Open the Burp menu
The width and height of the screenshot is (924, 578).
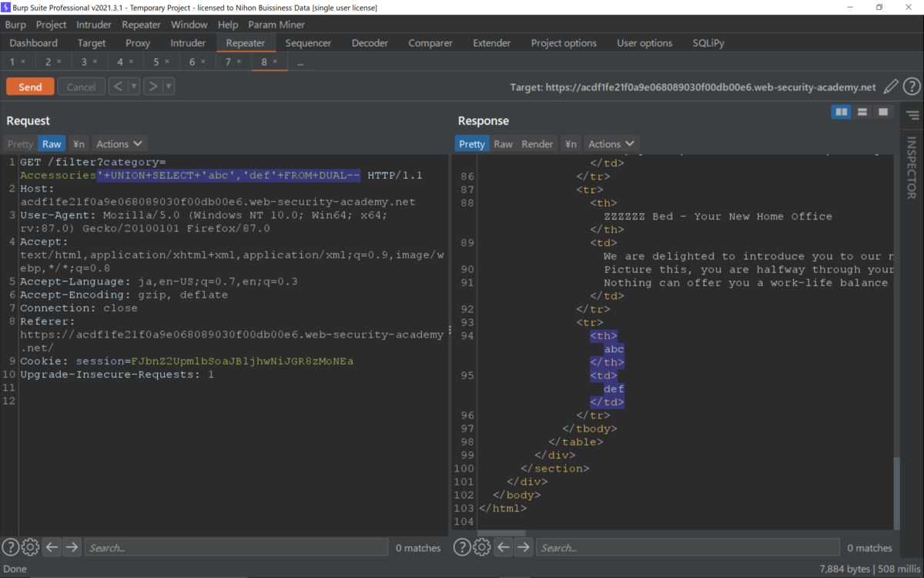(15, 25)
